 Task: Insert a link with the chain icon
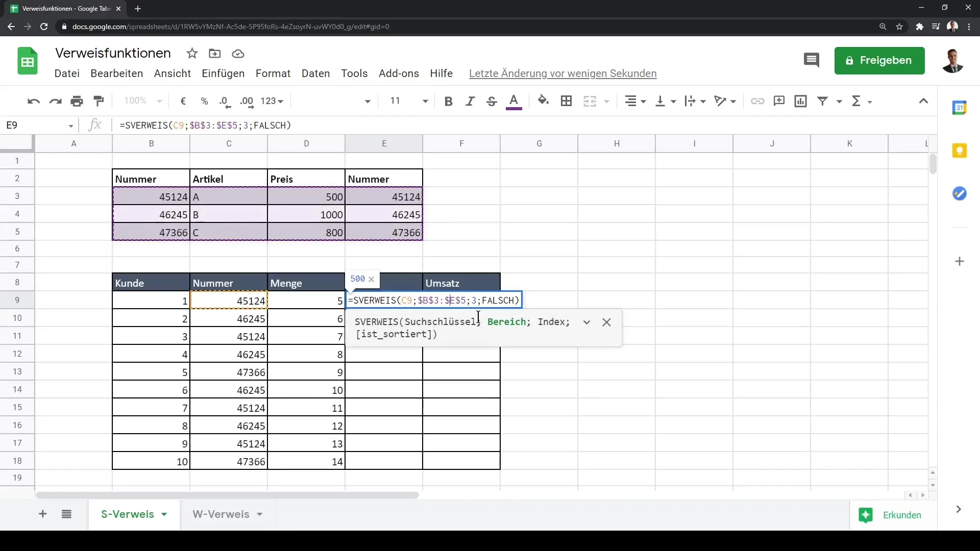[x=757, y=101]
